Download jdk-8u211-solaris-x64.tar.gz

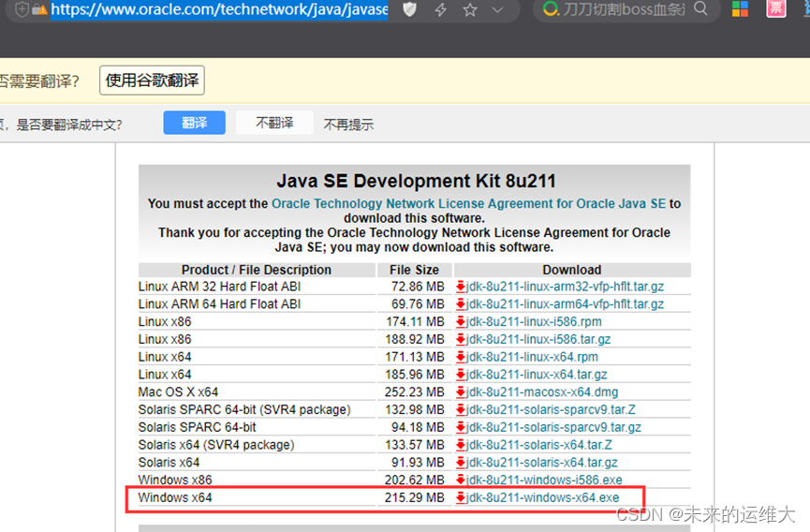coord(542,463)
